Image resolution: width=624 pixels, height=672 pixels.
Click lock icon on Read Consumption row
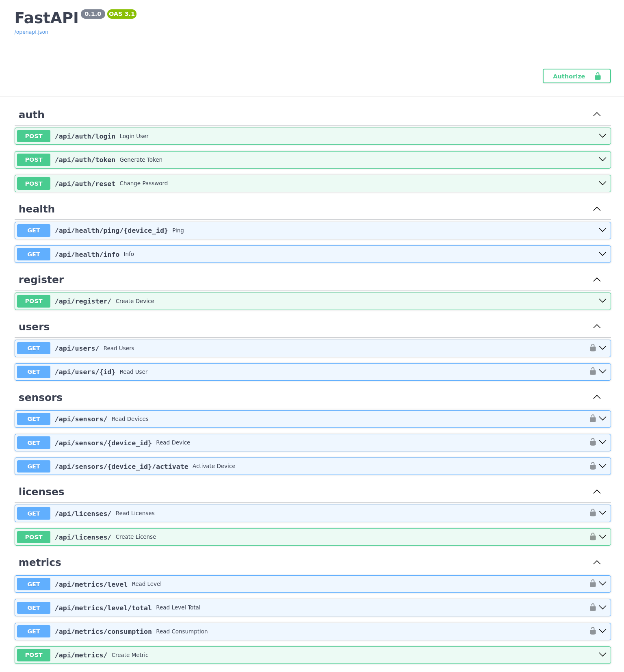click(x=593, y=631)
